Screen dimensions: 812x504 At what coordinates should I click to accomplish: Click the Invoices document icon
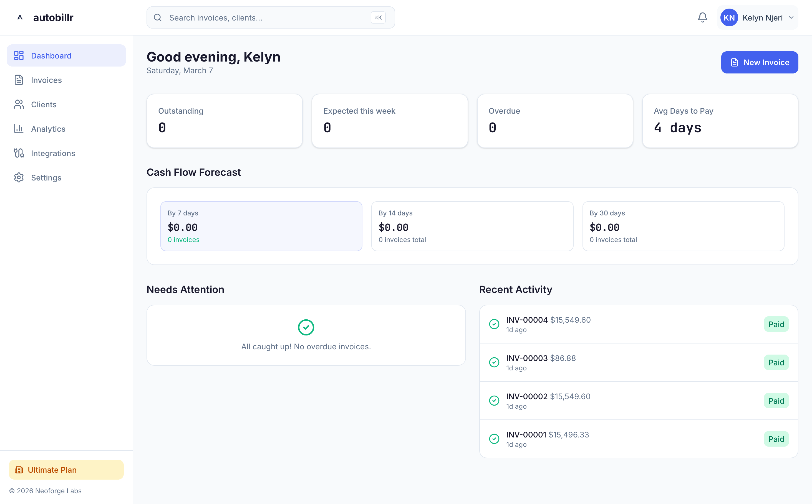pyautogui.click(x=19, y=80)
